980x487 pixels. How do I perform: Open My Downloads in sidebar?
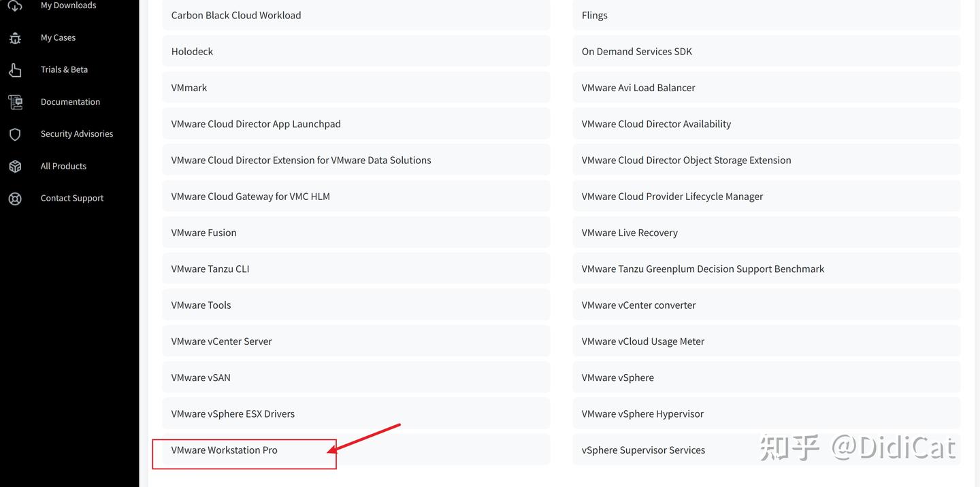[68, 5]
